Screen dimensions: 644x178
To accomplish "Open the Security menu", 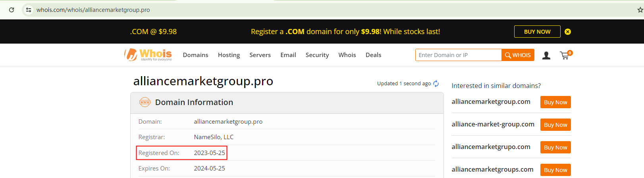I will point(317,55).
